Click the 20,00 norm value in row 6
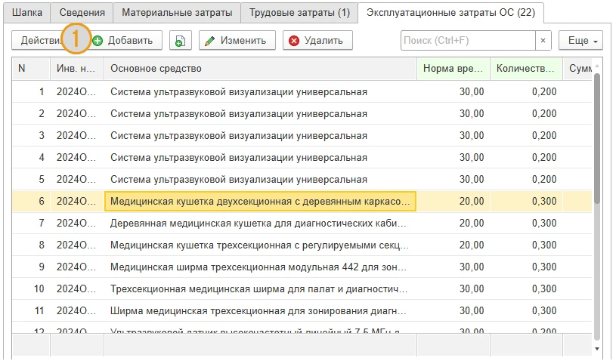Viewport: 616px width, 364px height. coord(453,202)
